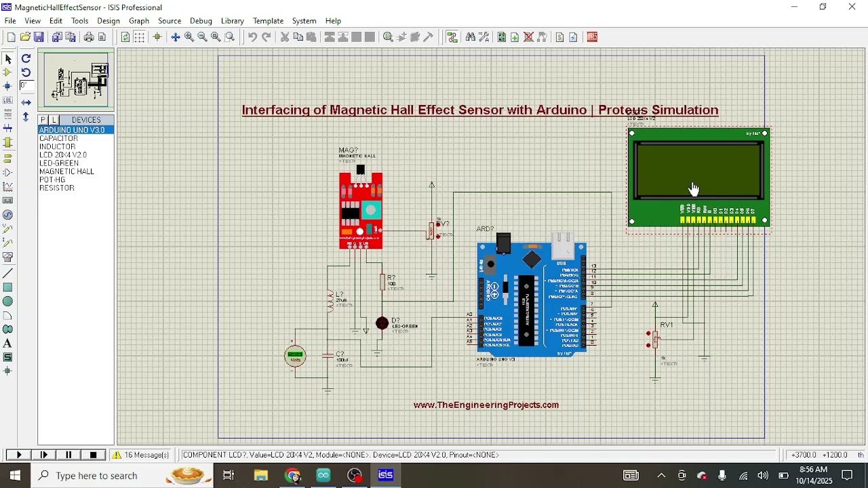Click the Redraw display icon
Viewport: 868px width, 488px height.
click(125, 37)
